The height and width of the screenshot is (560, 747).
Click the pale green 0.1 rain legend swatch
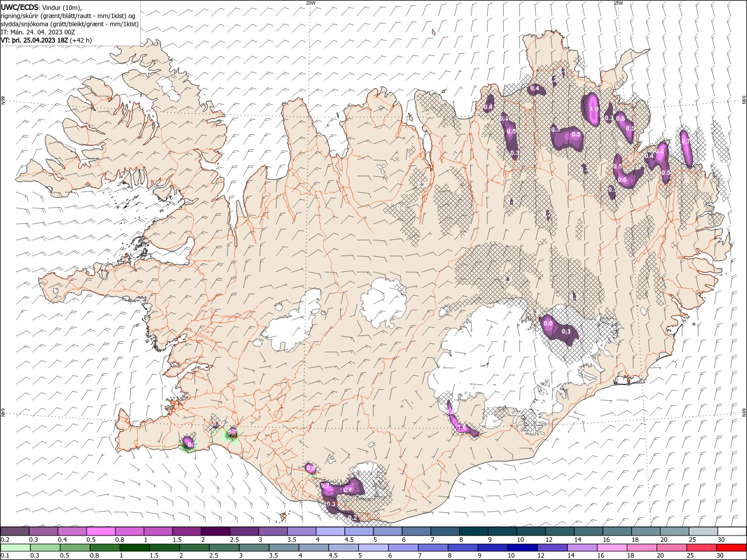coord(15,548)
